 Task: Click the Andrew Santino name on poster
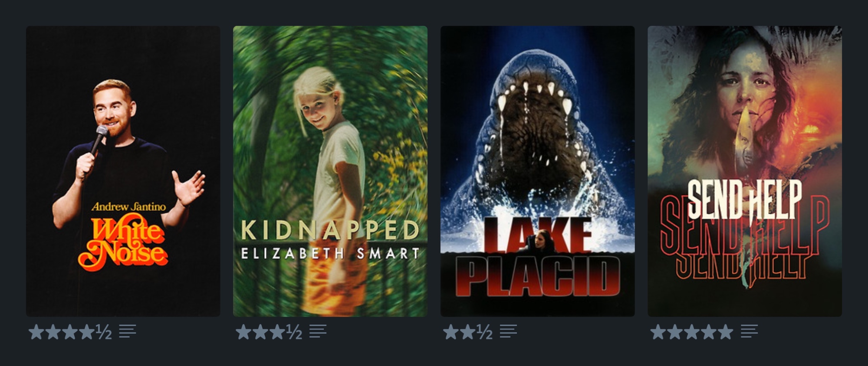pyautogui.click(x=129, y=206)
